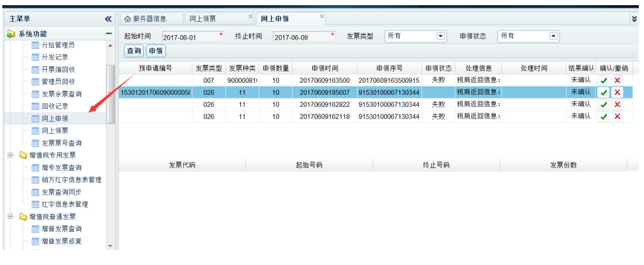Open 增普发票修复 menu item
The width and height of the screenshot is (644, 265).
point(62,241)
